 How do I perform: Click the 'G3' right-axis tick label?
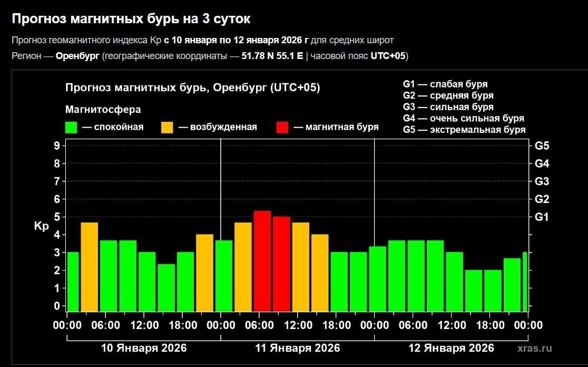click(542, 181)
